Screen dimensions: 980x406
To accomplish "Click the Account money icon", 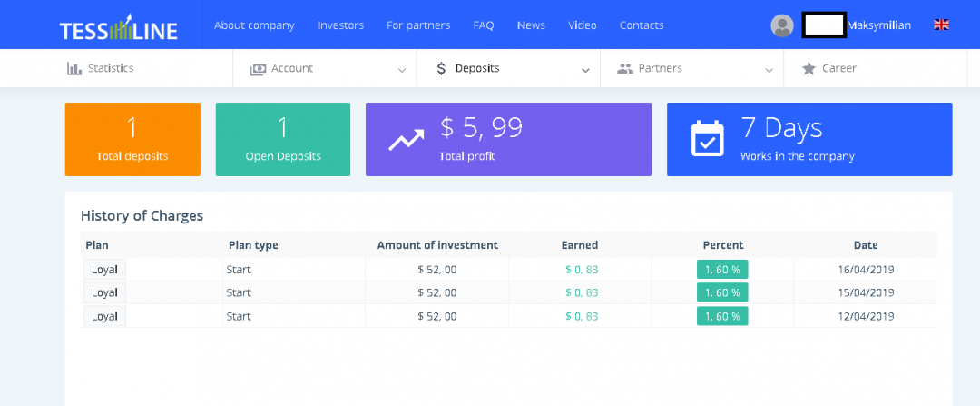I will [x=258, y=69].
